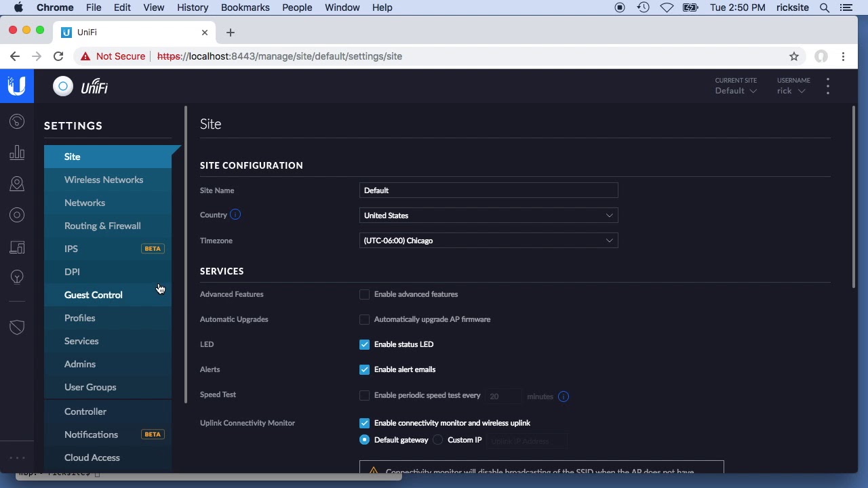Click the speed test minutes field
The width and height of the screenshot is (868, 488).
tap(503, 396)
